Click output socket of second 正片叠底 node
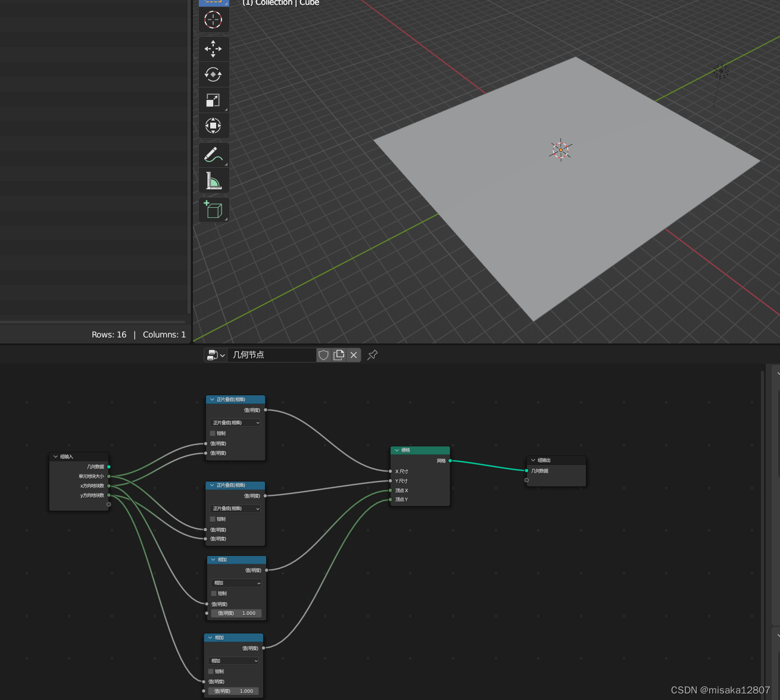The height and width of the screenshot is (700, 780). [266, 496]
